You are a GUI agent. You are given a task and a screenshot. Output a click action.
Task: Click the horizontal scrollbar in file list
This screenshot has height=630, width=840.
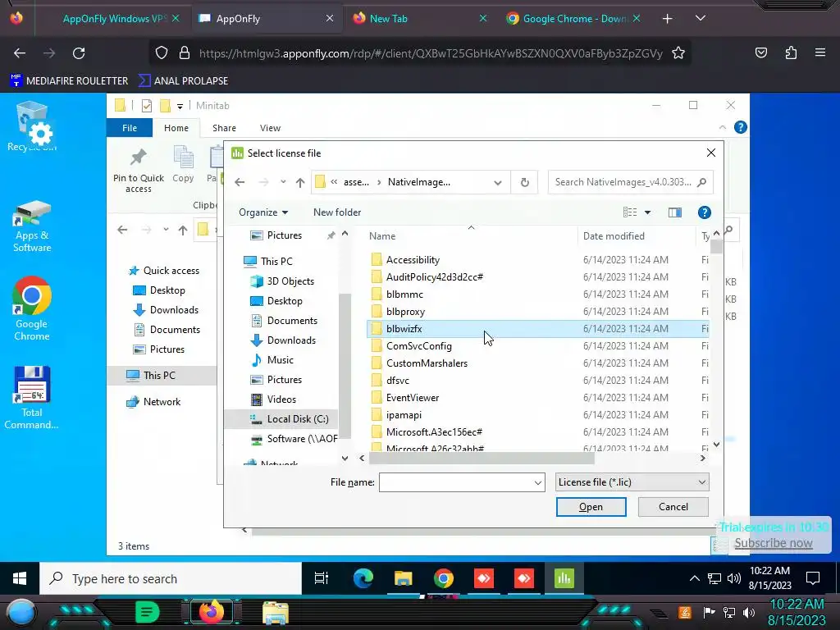481,458
